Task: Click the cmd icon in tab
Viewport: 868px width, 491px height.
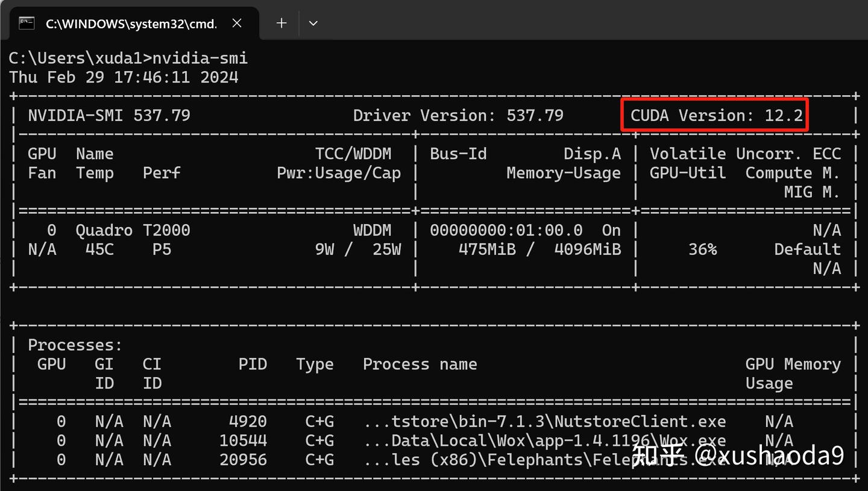Action: point(27,23)
